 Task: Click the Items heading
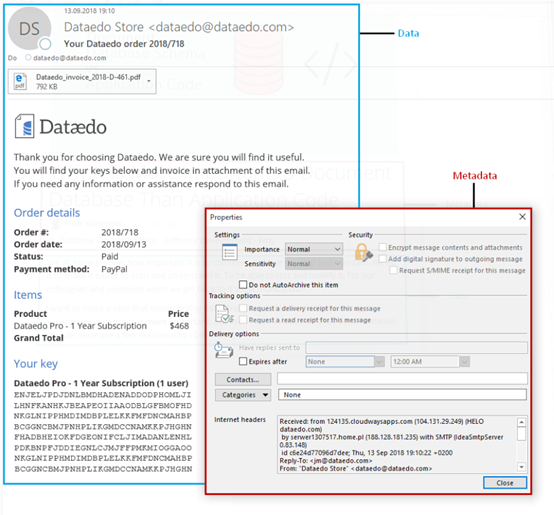[x=28, y=295]
